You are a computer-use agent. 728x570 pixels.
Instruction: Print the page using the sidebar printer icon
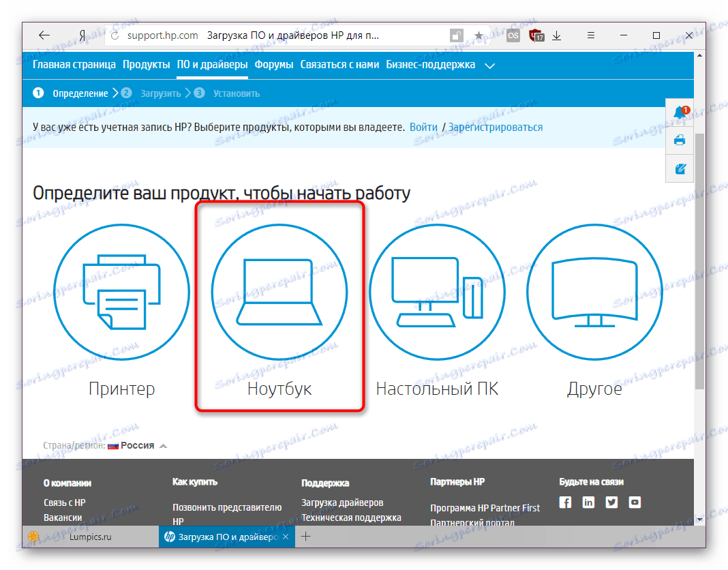[679, 140]
